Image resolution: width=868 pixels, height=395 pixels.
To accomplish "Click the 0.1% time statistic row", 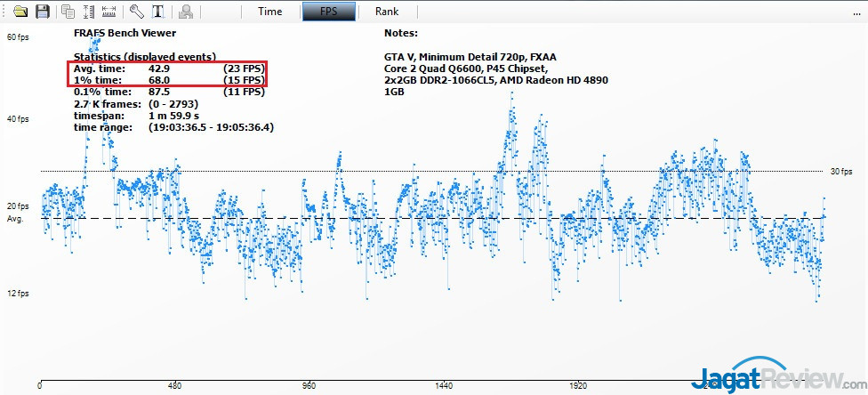I will 168,91.
